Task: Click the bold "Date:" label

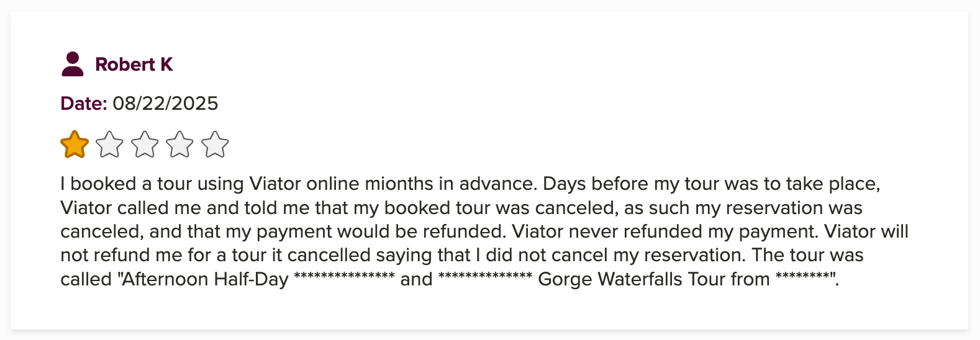Action: (x=84, y=103)
